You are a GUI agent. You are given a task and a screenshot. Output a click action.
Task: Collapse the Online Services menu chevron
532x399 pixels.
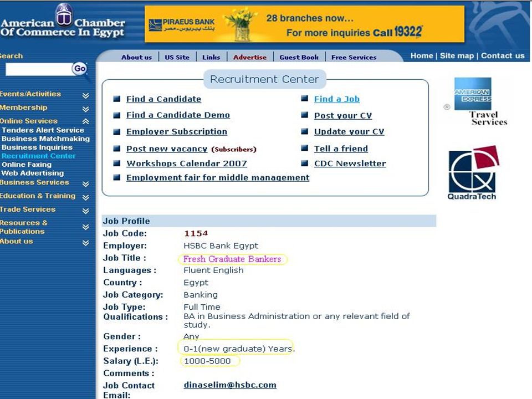coord(86,121)
